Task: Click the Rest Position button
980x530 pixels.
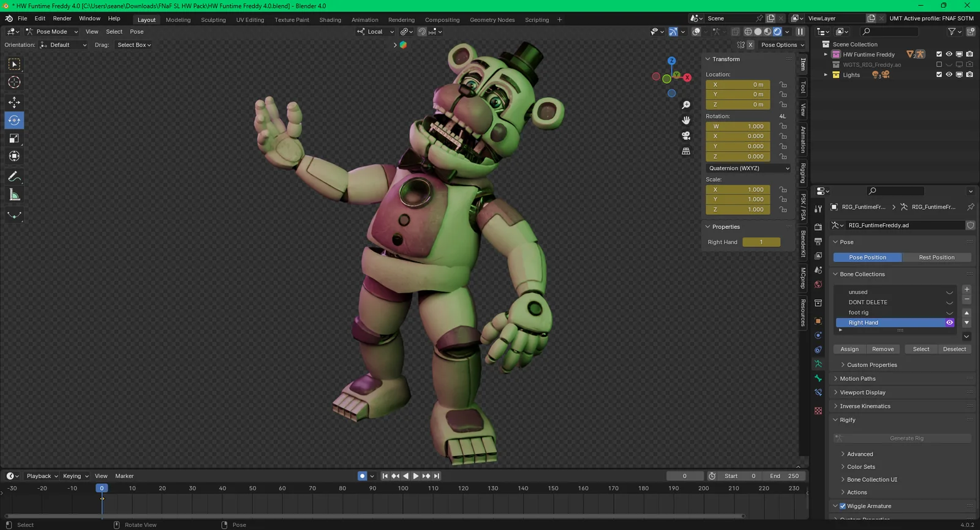Action: (937, 258)
